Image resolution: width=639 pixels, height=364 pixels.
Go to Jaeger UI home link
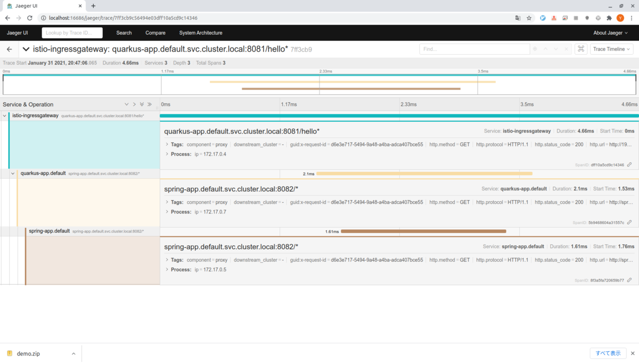click(18, 32)
